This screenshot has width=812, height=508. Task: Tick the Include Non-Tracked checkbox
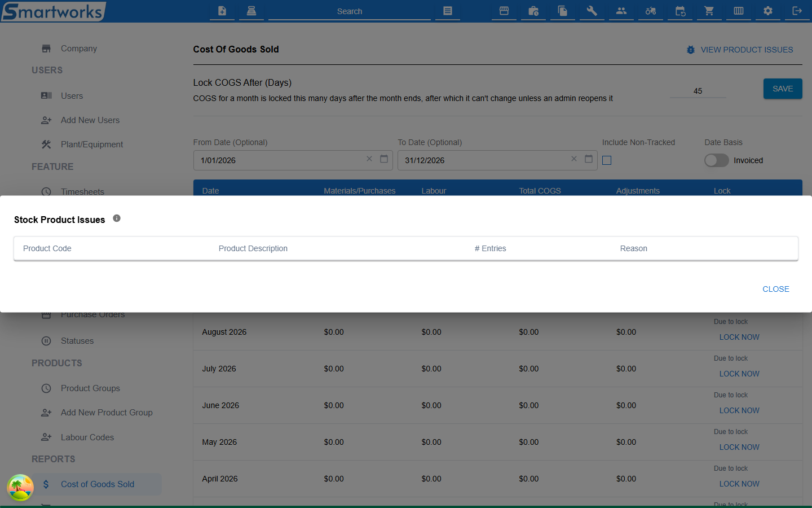pyautogui.click(x=607, y=160)
